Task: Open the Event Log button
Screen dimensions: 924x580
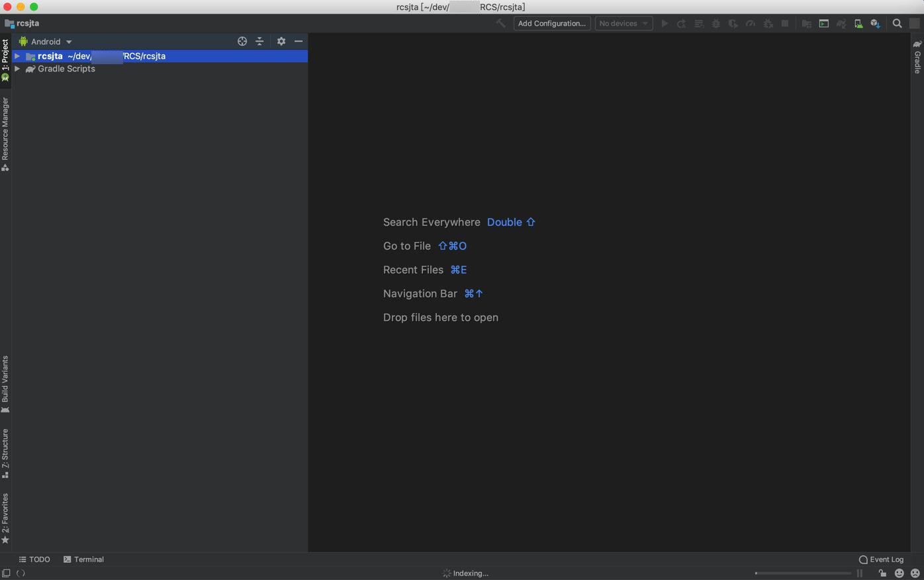Action: click(x=881, y=559)
